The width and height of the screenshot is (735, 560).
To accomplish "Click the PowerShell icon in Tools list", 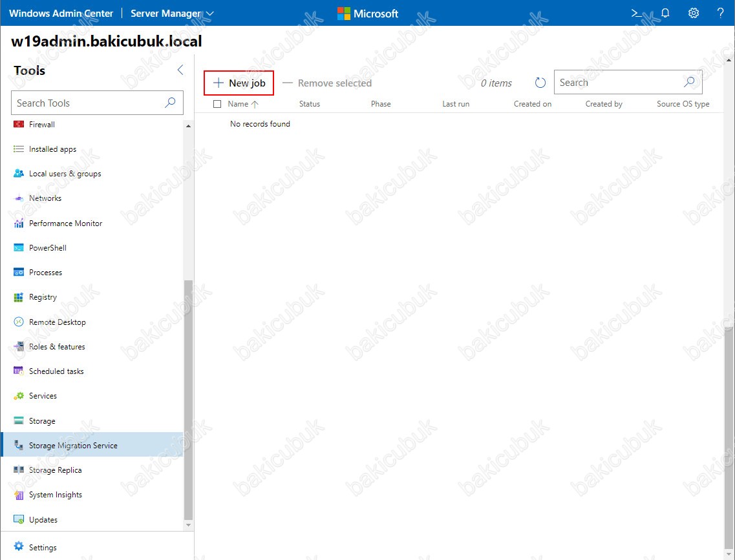I will (19, 247).
